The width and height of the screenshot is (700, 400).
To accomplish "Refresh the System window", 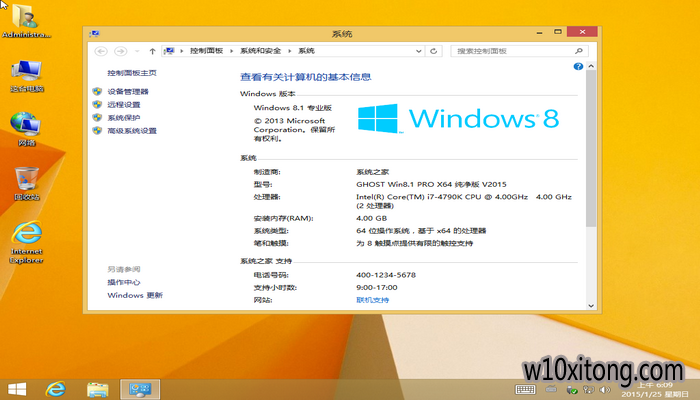I will [x=433, y=51].
